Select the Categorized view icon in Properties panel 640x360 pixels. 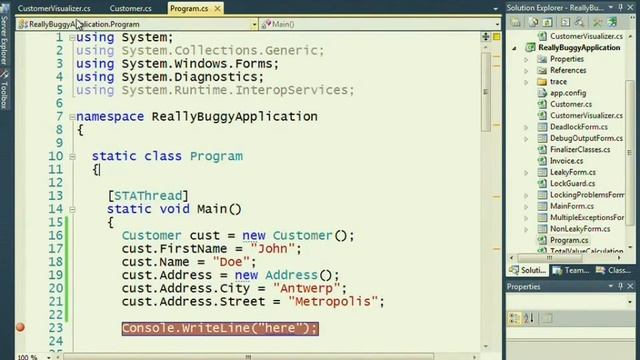click(514, 318)
